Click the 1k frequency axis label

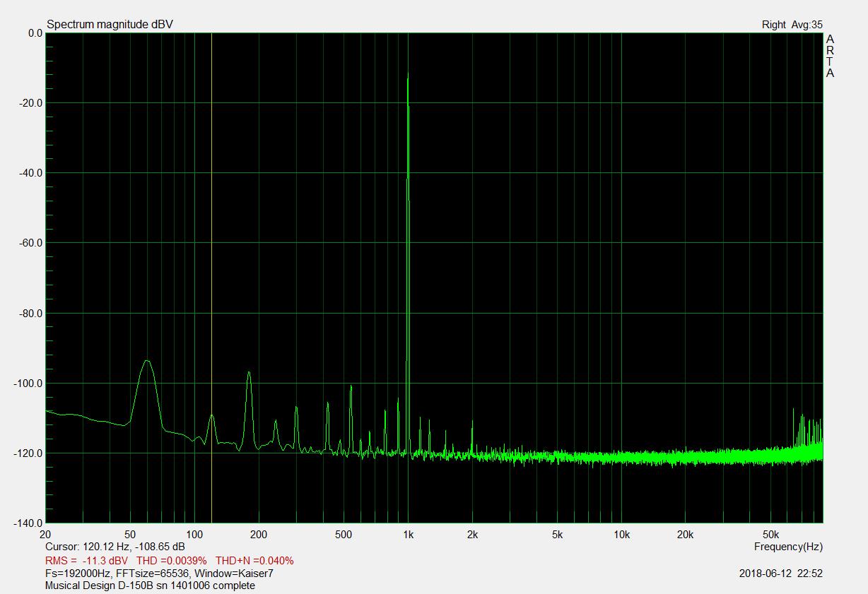[408, 535]
